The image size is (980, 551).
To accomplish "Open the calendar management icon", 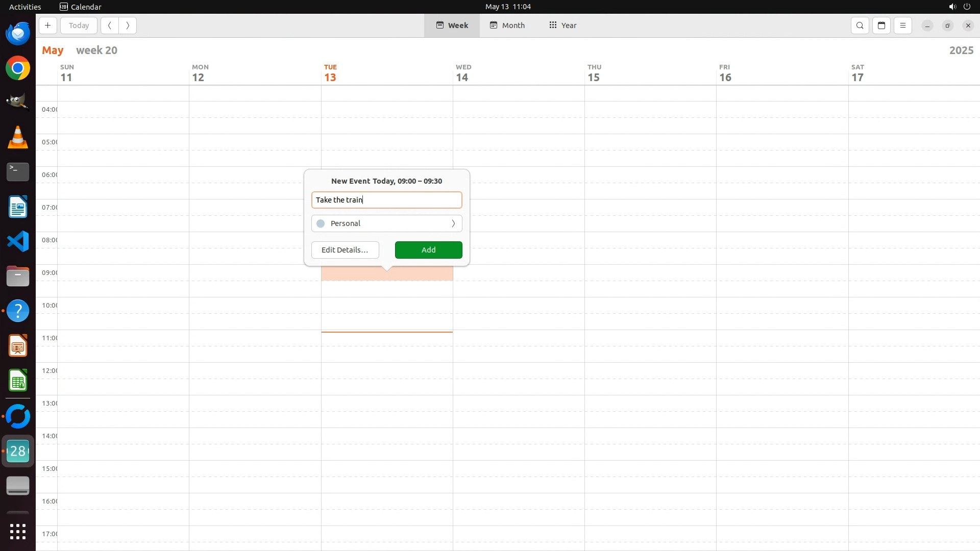I will (881, 26).
